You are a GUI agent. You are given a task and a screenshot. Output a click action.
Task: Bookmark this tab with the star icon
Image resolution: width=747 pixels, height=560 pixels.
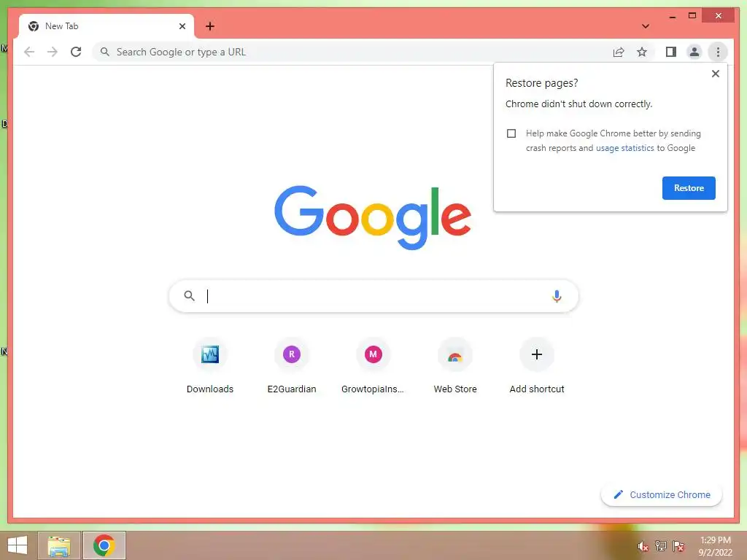coord(642,52)
